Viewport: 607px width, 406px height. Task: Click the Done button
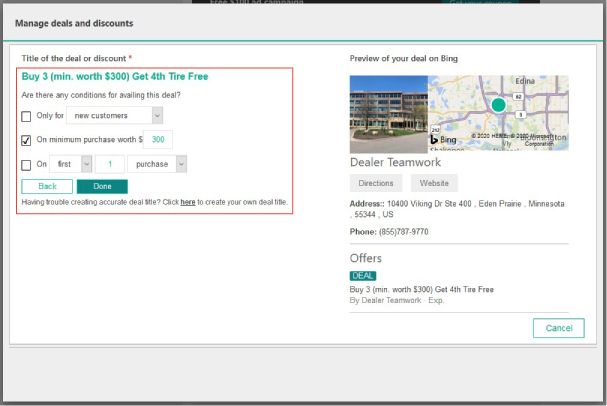coord(102,186)
